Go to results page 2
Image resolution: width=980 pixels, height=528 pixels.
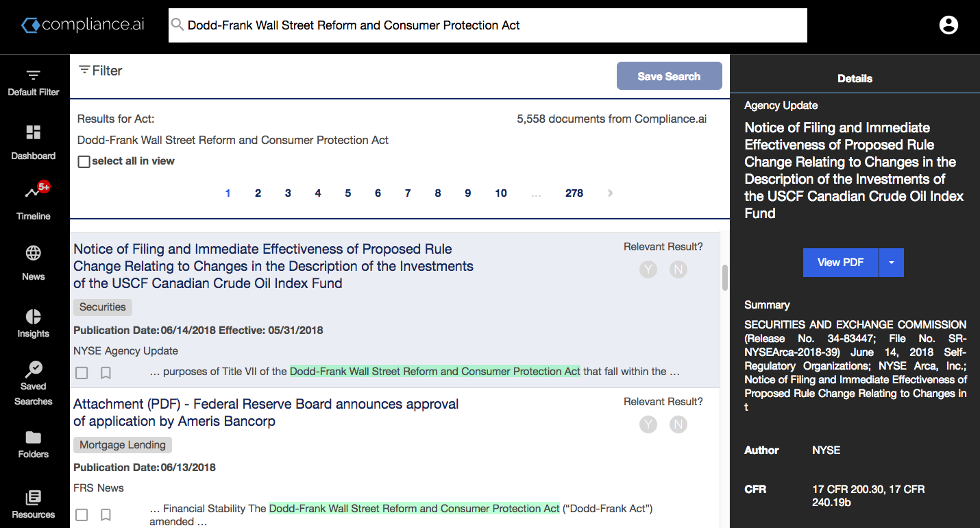(x=258, y=193)
